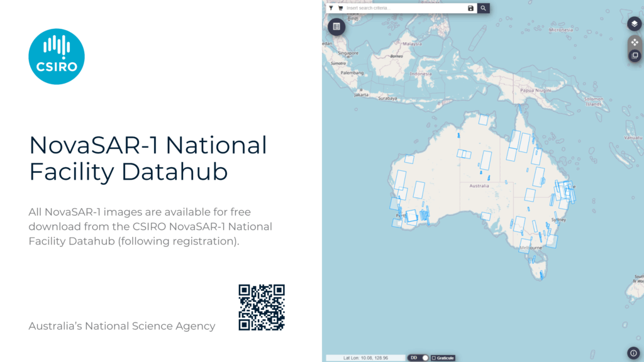Click the 'Australia' map label

pos(479,186)
